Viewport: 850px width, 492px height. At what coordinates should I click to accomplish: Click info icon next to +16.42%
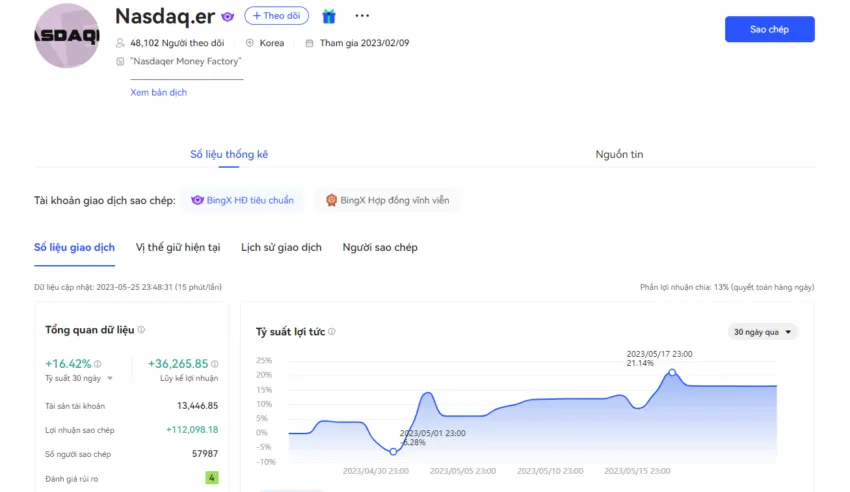tap(98, 364)
